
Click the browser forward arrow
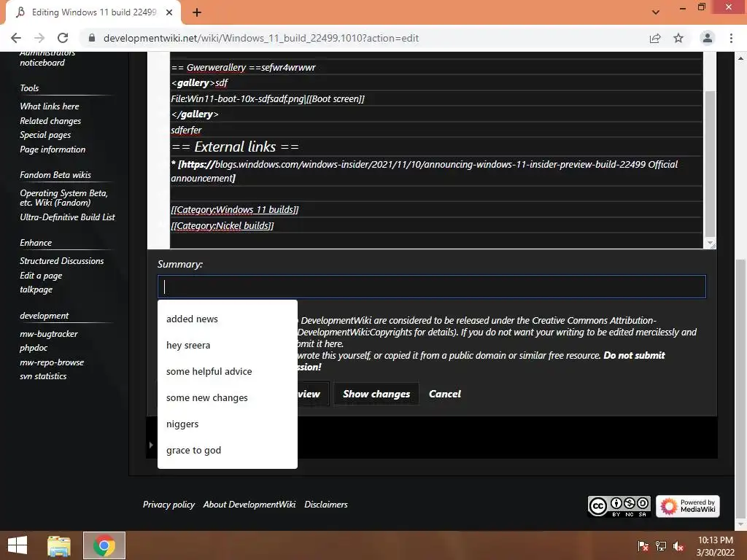tap(39, 38)
